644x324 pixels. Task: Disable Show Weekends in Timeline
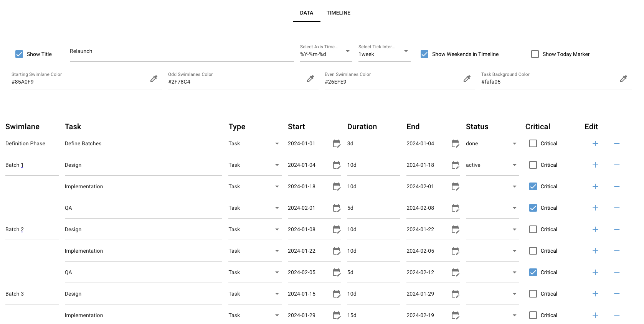tap(424, 54)
